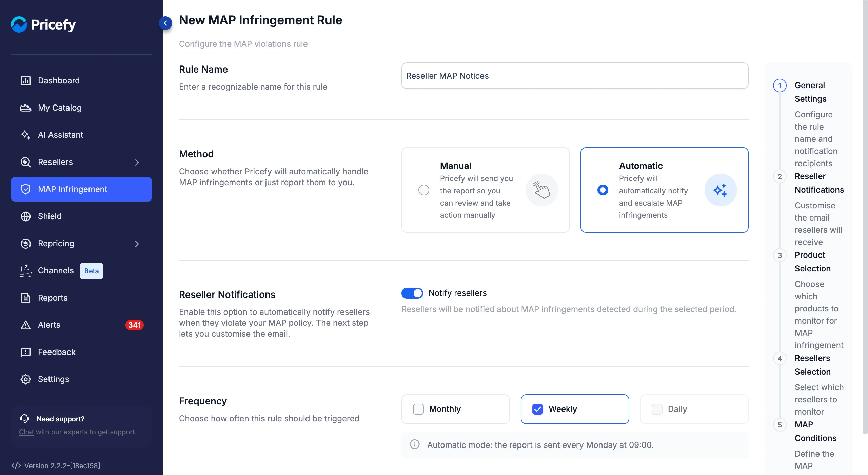Open AI Assistant menu item
868x475 pixels.
pyautogui.click(x=81, y=135)
